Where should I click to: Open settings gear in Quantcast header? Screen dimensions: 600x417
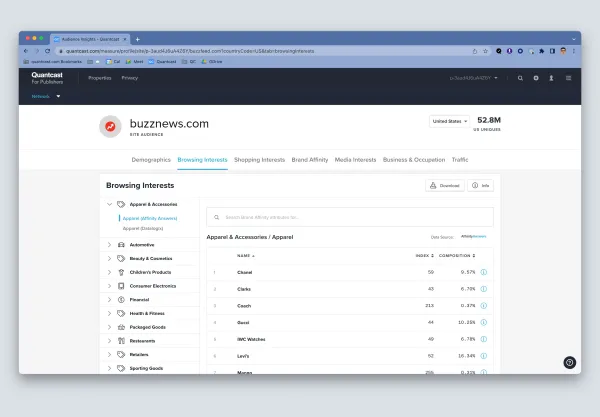point(536,78)
